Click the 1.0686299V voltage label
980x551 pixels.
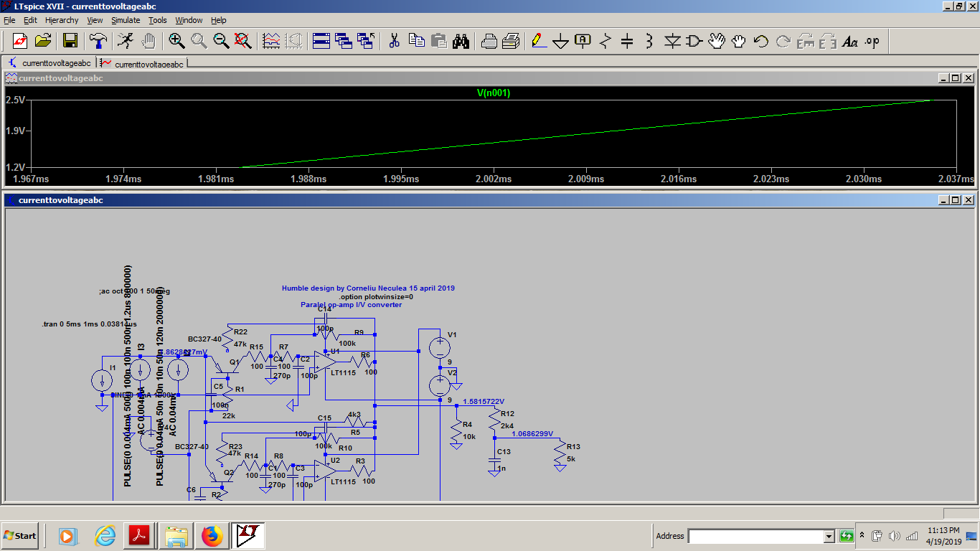point(532,434)
